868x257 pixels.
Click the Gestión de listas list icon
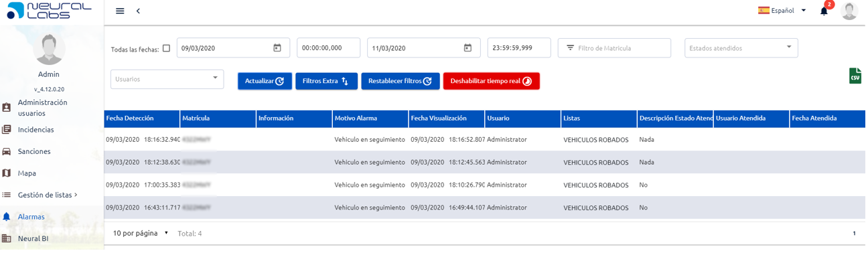7,195
